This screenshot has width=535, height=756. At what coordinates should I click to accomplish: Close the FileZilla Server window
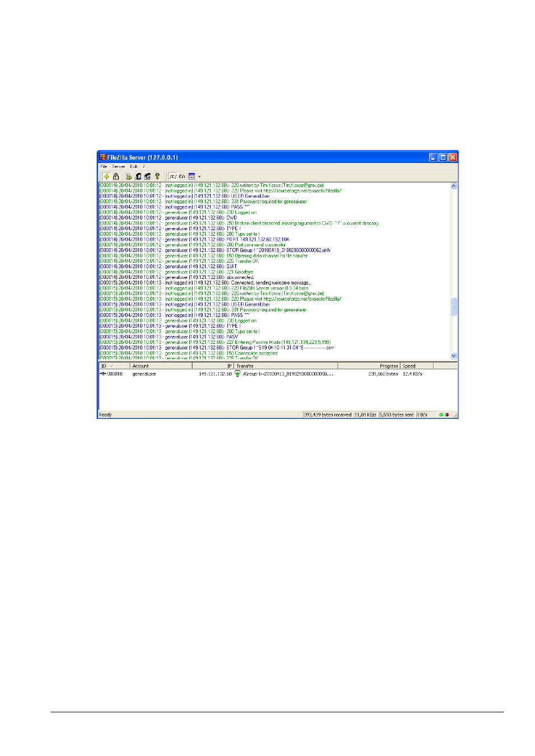point(453,157)
